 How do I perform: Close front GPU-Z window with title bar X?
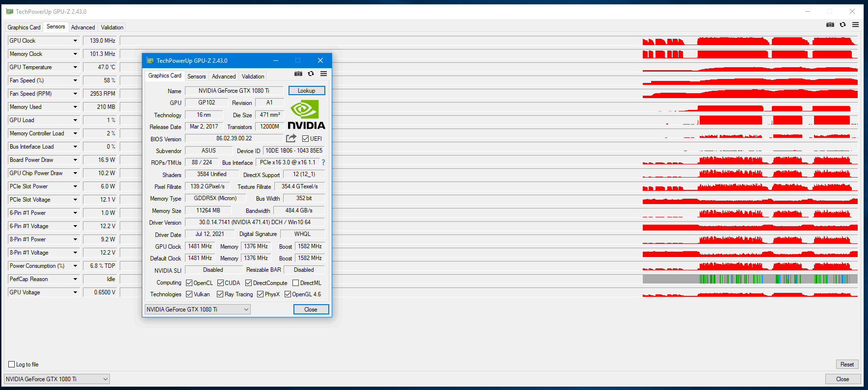click(320, 60)
